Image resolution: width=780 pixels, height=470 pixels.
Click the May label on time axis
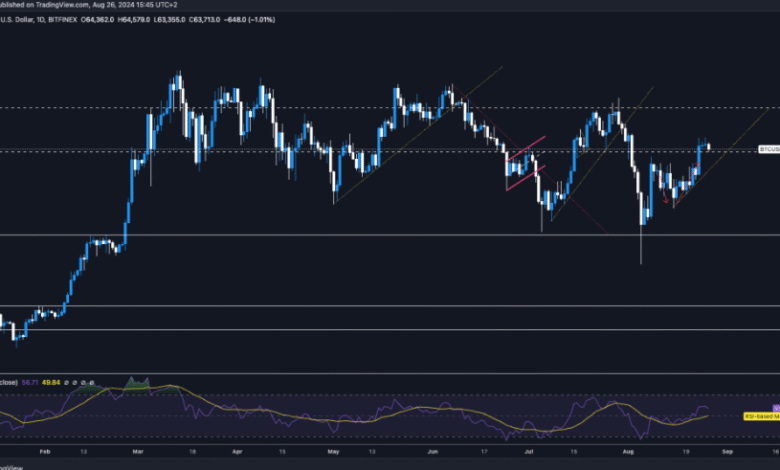pos(333,452)
